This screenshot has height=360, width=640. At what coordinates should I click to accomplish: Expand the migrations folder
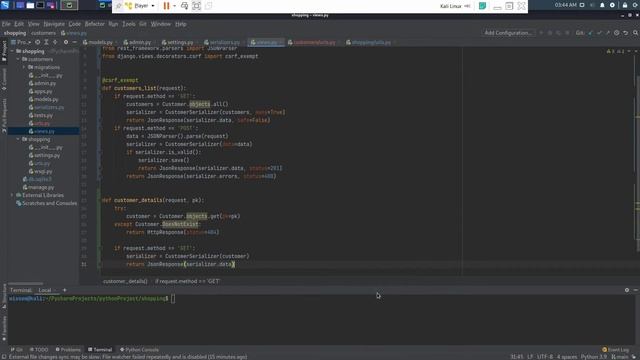pyautogui.click(x=24, y=67)
